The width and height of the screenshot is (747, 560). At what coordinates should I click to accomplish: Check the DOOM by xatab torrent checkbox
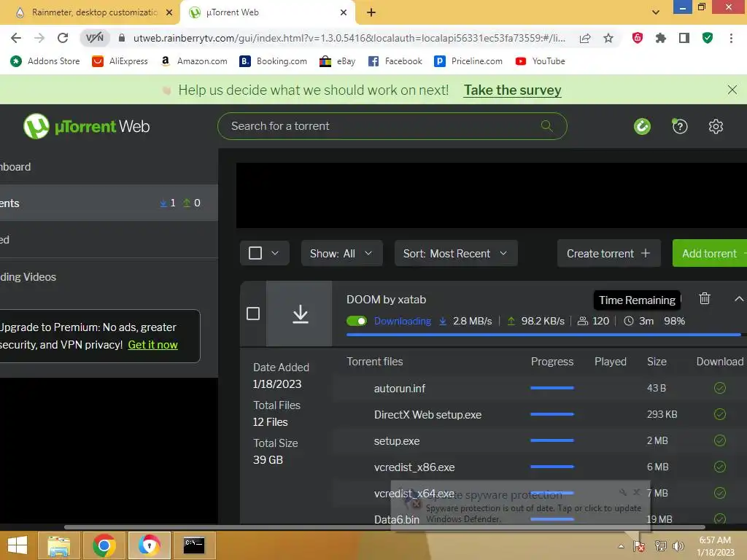(x=253, y=314)
